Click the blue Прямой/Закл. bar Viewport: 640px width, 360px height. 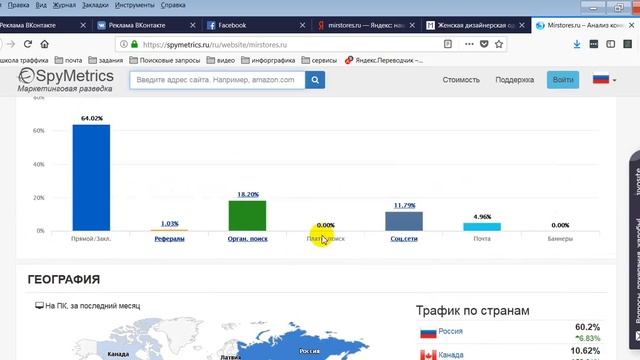pos(91,178)
